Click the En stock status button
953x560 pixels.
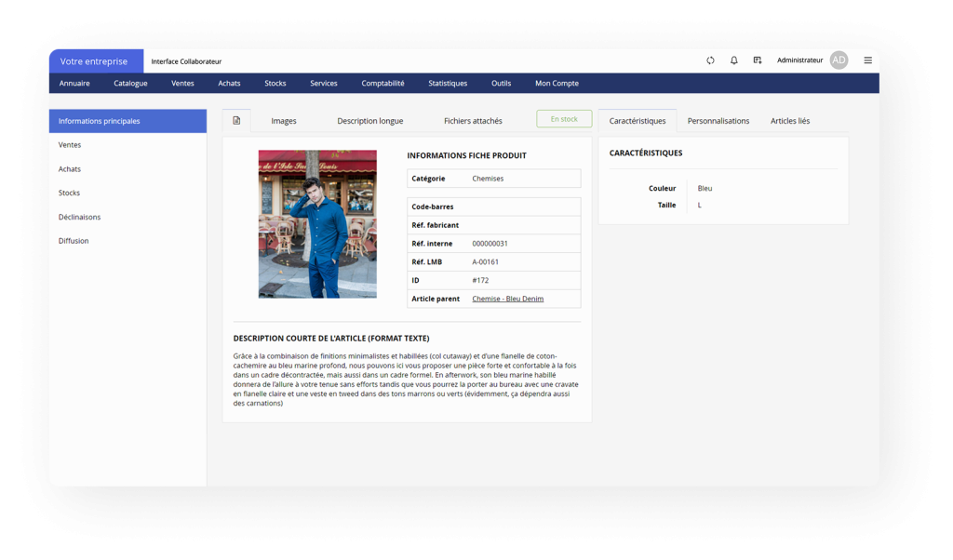[x=564, y=119]
